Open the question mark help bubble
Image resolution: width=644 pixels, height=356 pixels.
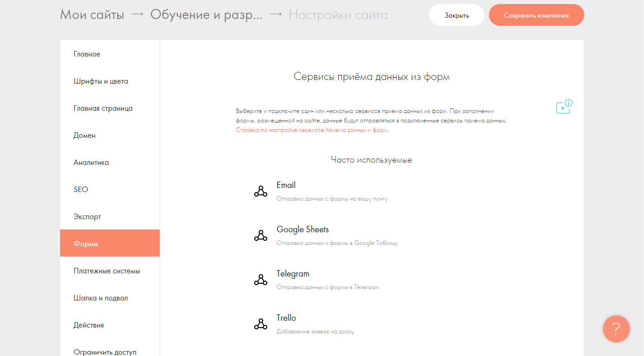tap(616, 328)
